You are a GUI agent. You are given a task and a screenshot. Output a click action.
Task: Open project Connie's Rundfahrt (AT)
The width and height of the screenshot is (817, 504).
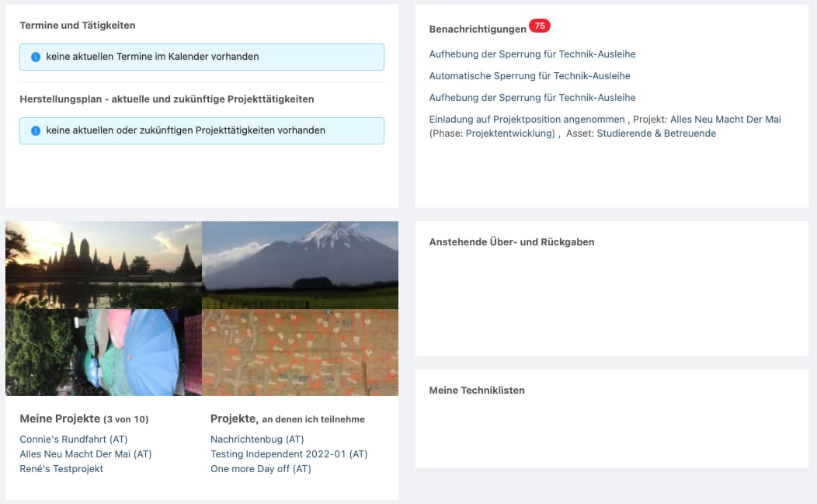coord(73,440)
